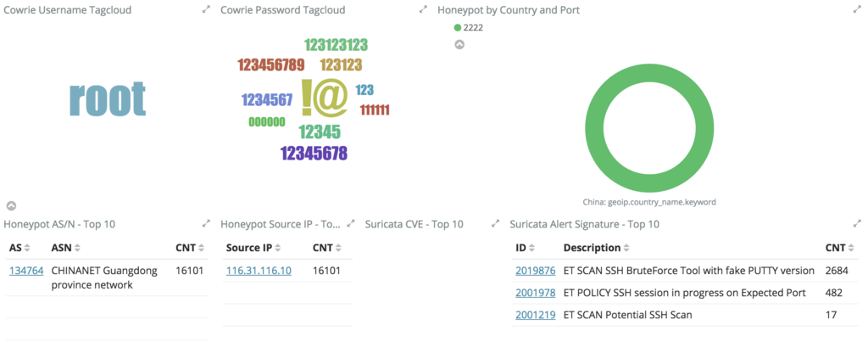
Task: Expand the Honeypot AS/N Top 10 panel
Action: coord(206,224)
